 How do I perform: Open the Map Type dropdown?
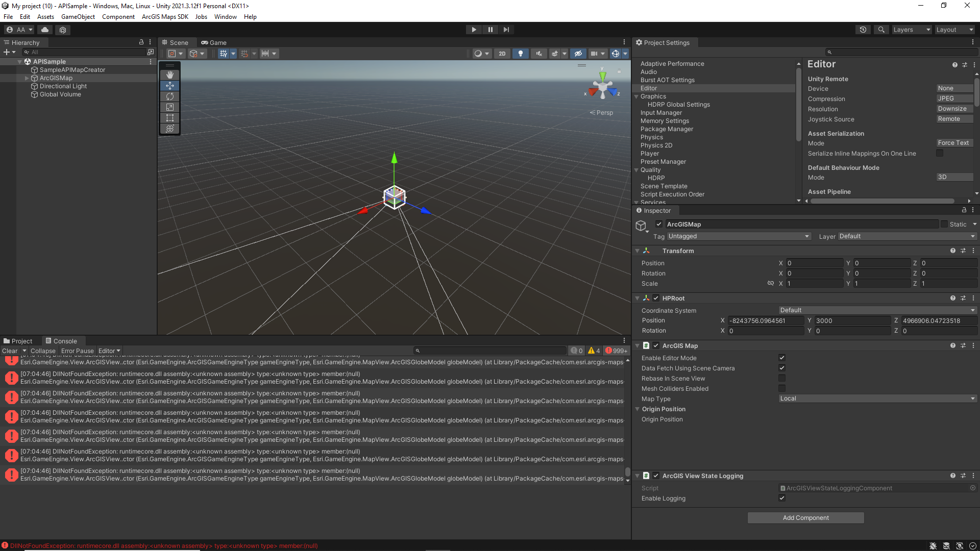coord(877,399)
